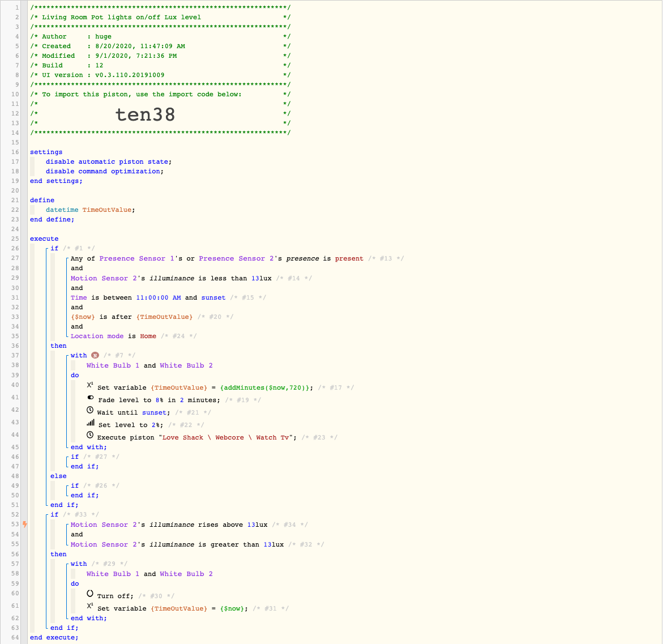The image size is (667, 644).
Task: Click the first if statement #1 keyword
Action: click(x=54, y=249)
